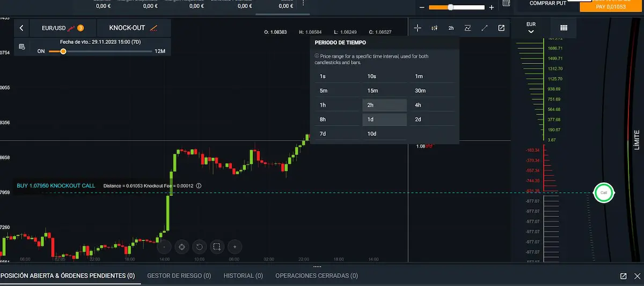The width and height of the screenshot is (644, 286).
Task: Select the trend line drawing tool
Action: pyautogui.click(x=485, y=28)
